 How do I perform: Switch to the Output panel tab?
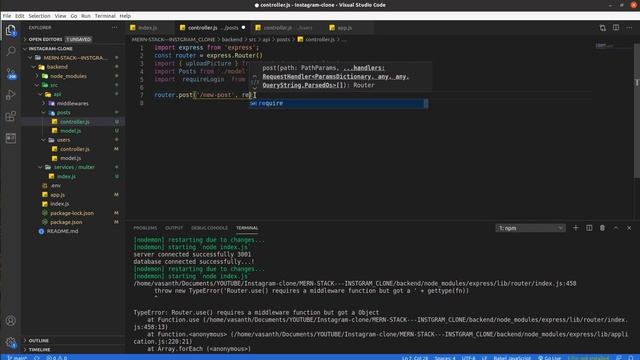tap(174, 228)
